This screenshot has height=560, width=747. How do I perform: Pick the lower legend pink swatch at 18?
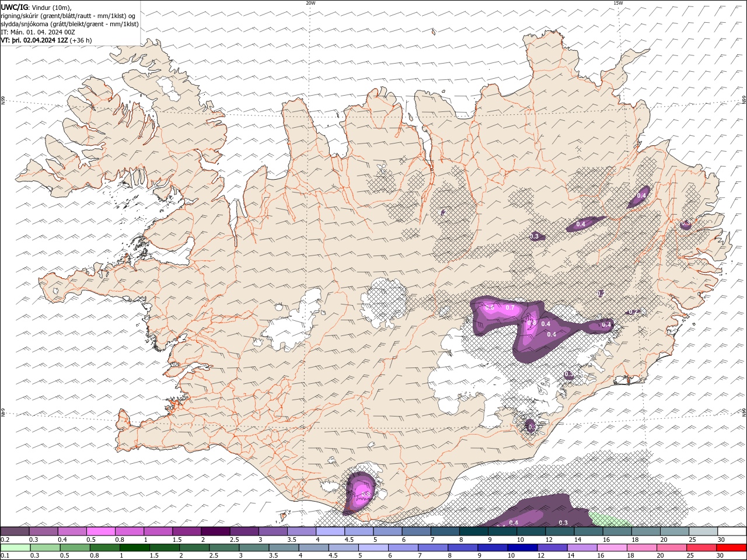(641, 548)
